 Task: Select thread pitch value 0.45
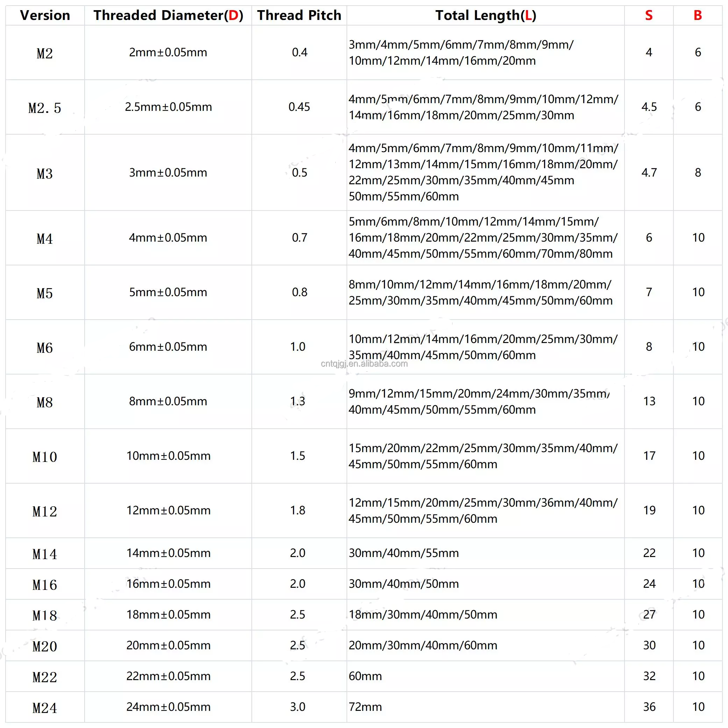pyautogui.click(x=299, y=107)
